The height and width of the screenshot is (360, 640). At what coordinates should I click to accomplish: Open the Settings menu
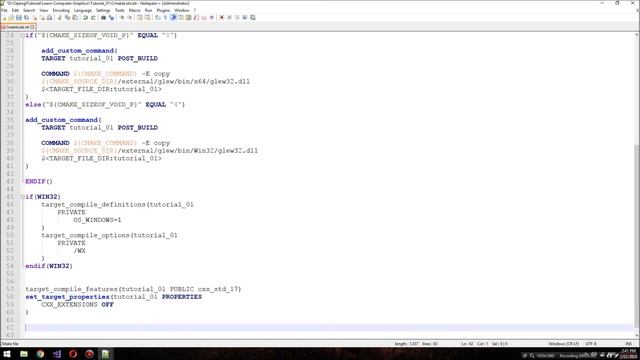tap(103, 10)
